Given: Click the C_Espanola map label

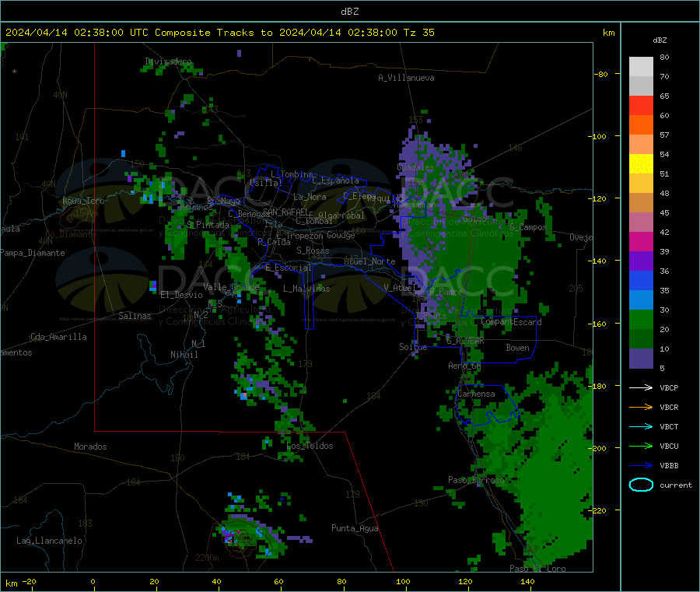Looking at the screenshot, I should (335, 180).
